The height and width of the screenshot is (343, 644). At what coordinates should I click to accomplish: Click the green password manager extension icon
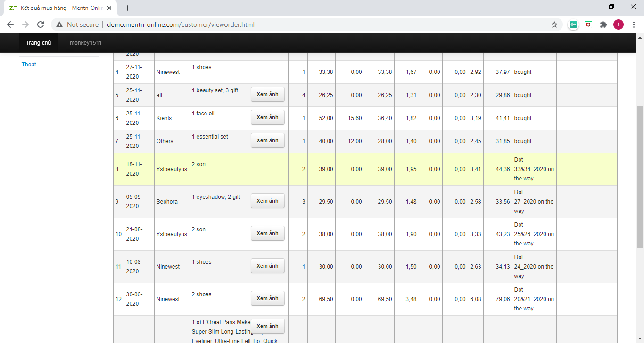click(x=573, y=24)
